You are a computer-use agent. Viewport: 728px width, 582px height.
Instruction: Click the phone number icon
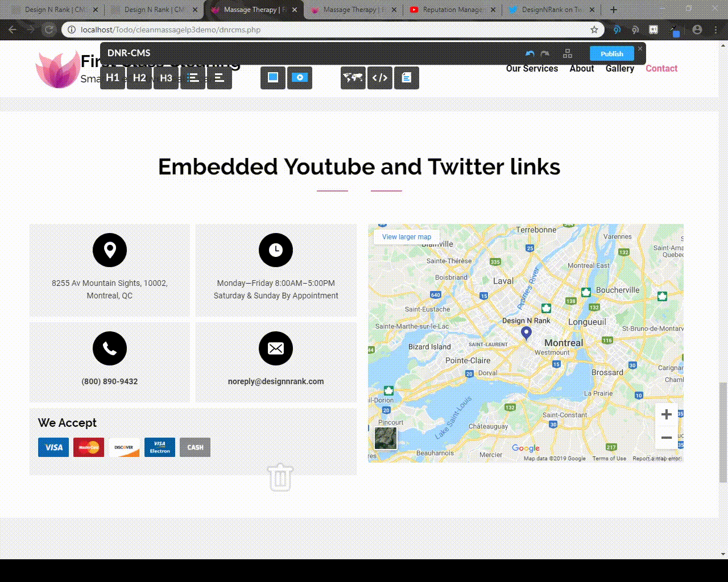(x=110, y=348)
